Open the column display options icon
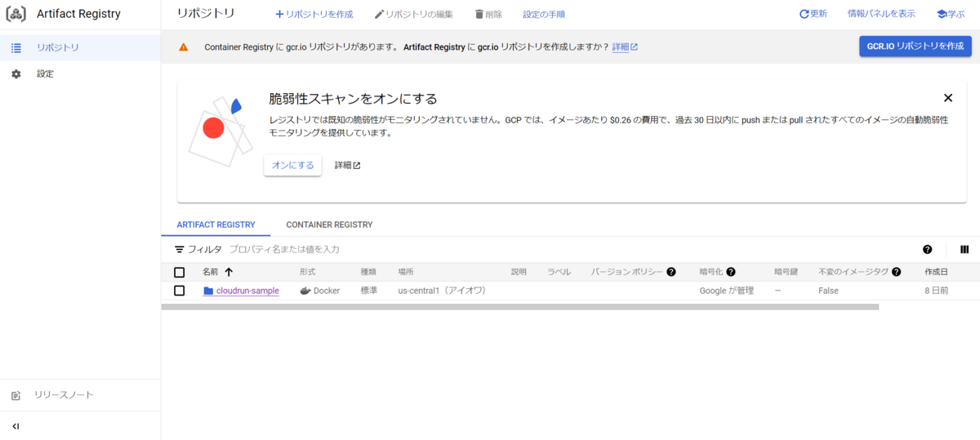This screenshot has height=440, width=980. pos(964,250)
